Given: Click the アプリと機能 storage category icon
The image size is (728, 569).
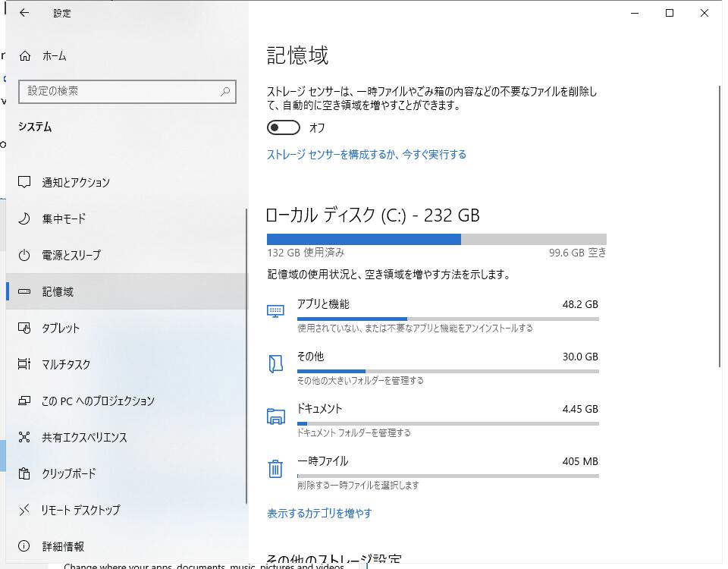Looking at the screenshot, I should click(x=275, y=310).
